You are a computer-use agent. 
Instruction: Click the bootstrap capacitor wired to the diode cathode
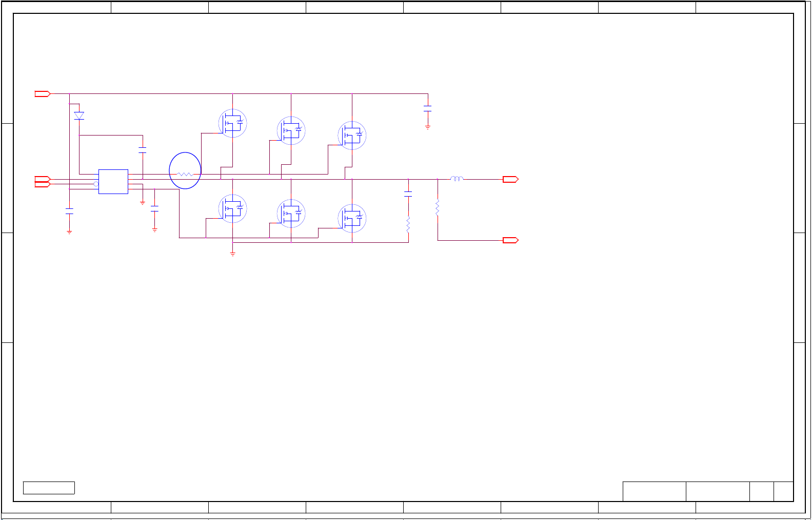(x=143, y=150)
